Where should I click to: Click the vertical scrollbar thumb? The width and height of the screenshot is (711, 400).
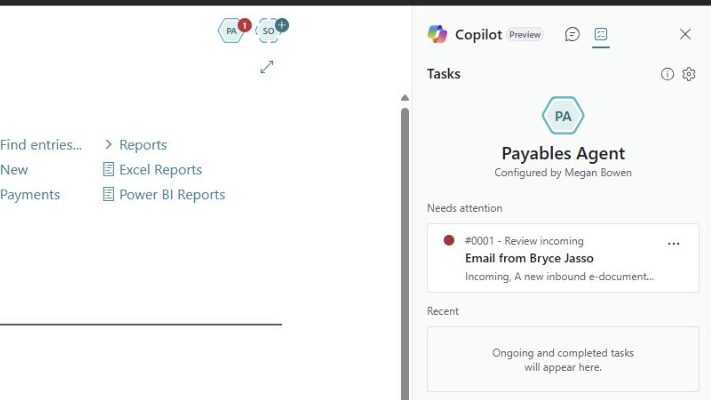405,254
